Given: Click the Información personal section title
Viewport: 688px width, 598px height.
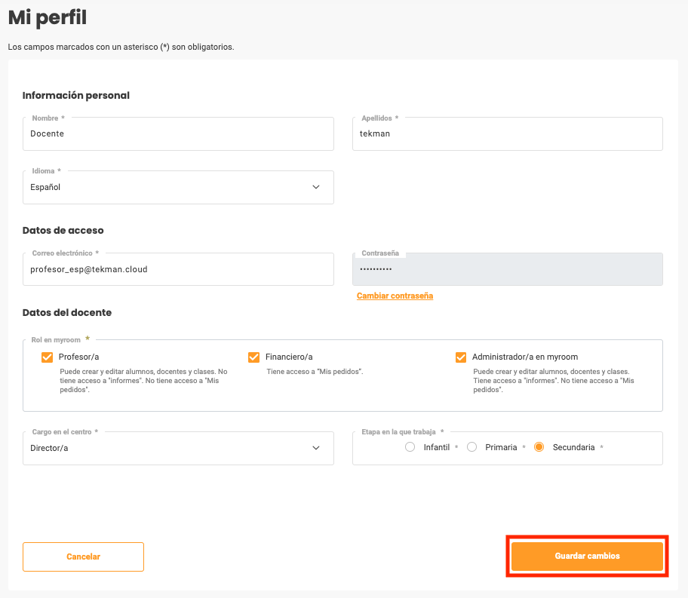Looking at the screenshot, I should [x=76, y=95].
